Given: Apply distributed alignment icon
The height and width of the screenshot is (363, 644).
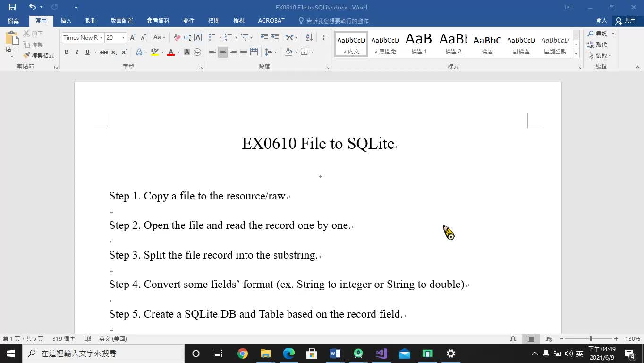Looking at the screenshot, I should 254,52.
